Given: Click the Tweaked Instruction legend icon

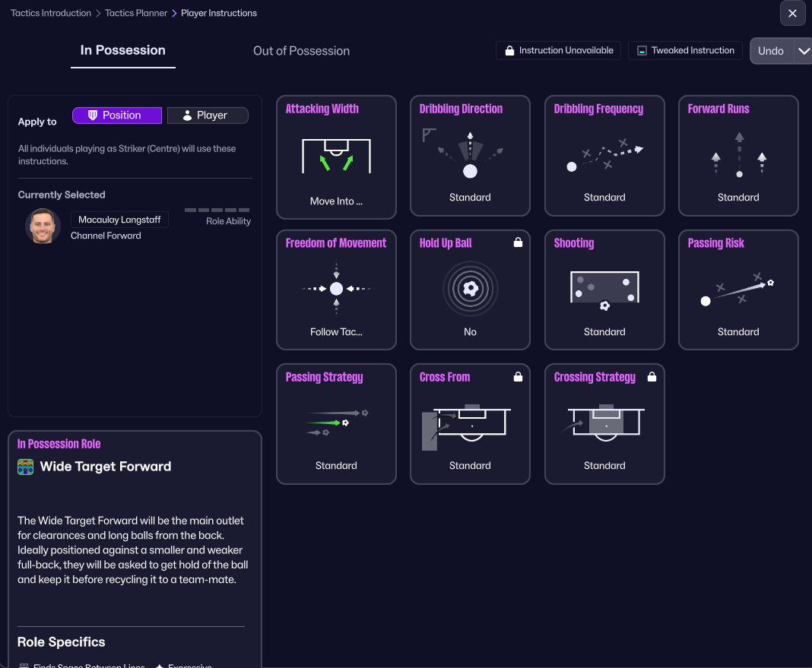Looking at the screenshot, I should pos(642,50).
